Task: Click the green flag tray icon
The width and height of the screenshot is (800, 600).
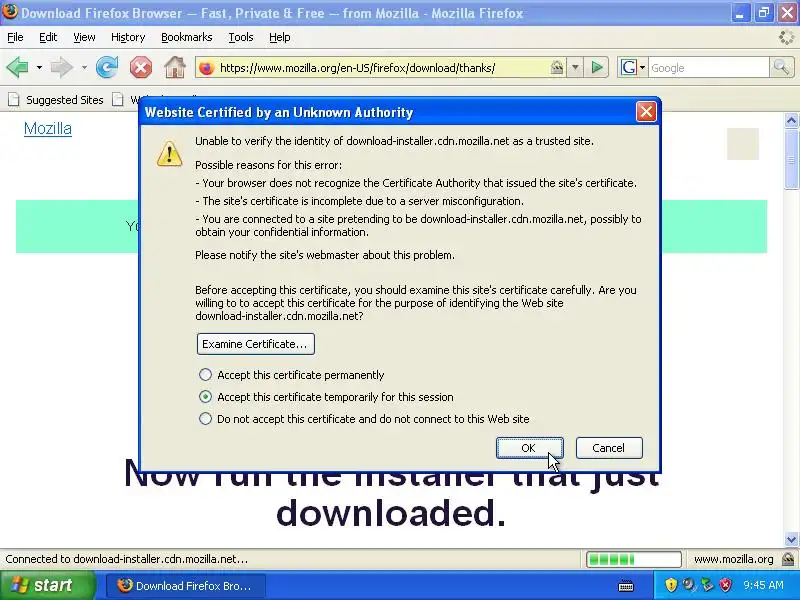Action: coord(707,585)
